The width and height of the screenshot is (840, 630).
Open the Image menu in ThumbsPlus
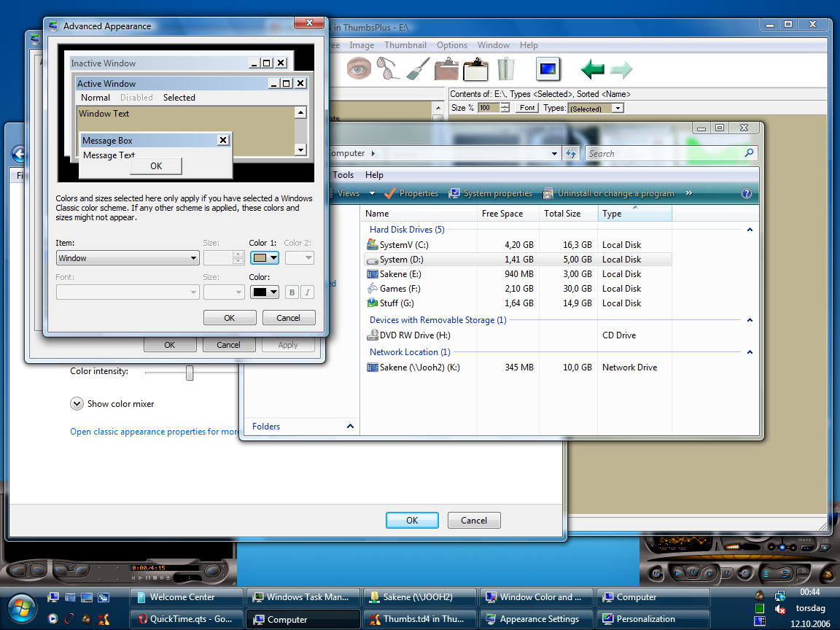[x=362, y=45]
